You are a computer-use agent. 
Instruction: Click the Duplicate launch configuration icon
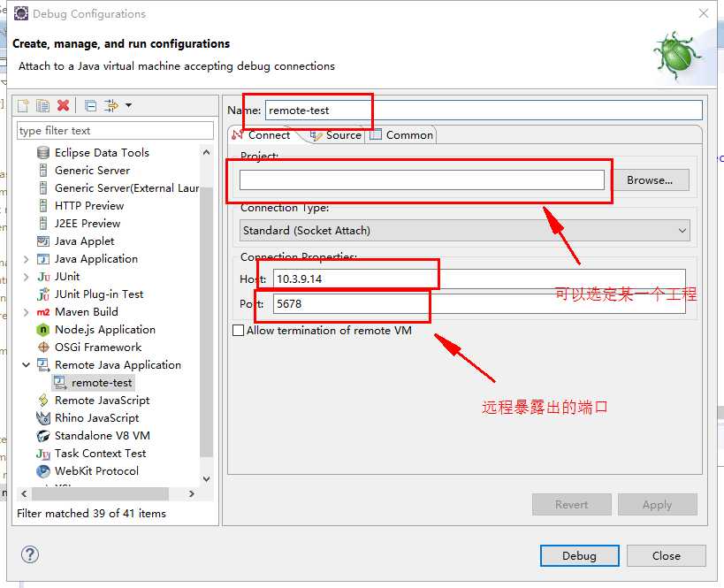tap(43, 106)
